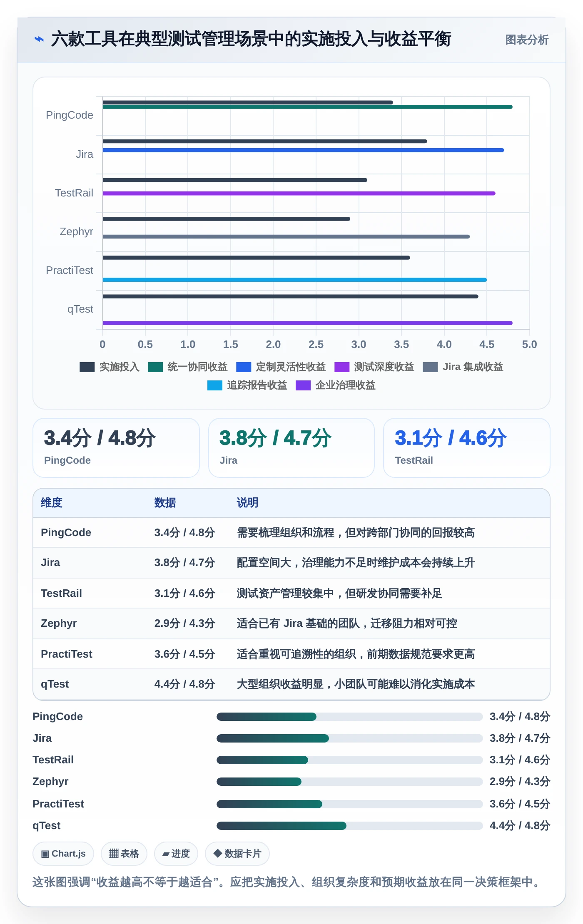Toggle the 定制灵活性收益 legend swatch
Screen dimensions: 583x924
[244, 367]
